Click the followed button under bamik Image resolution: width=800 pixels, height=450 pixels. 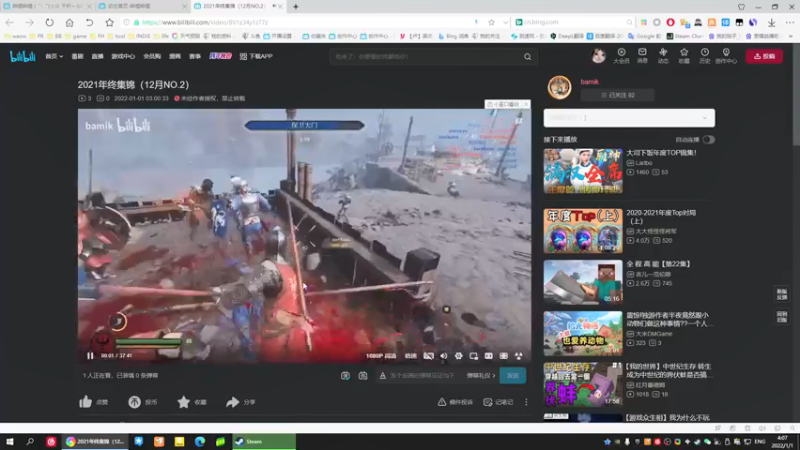[617, 95]
